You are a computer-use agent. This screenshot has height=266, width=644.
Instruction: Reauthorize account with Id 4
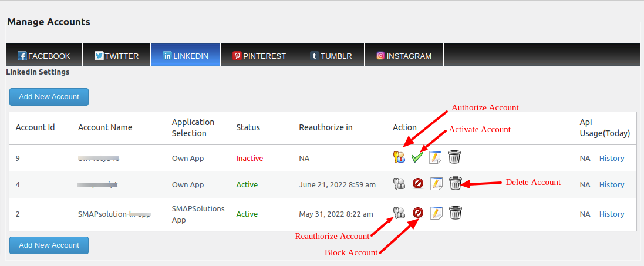(x=399, y=183)
